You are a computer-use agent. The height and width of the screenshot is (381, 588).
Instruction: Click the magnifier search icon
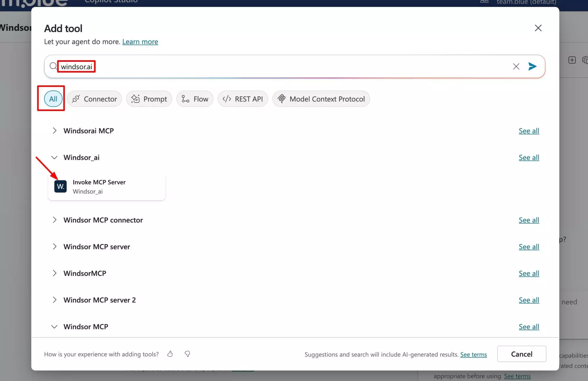pyautogui.click(x=53, y=66)
